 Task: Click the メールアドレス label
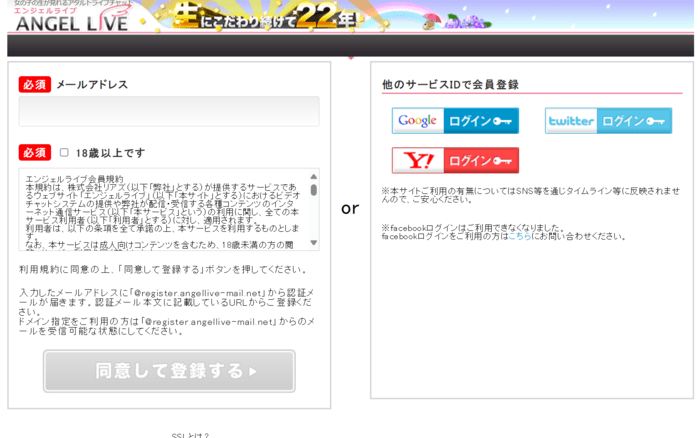(92, 84)
